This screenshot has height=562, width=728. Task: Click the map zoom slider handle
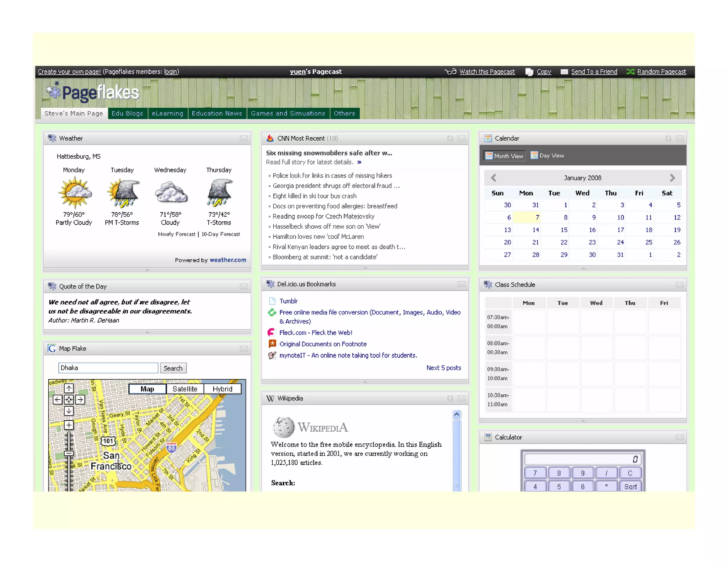69,453
